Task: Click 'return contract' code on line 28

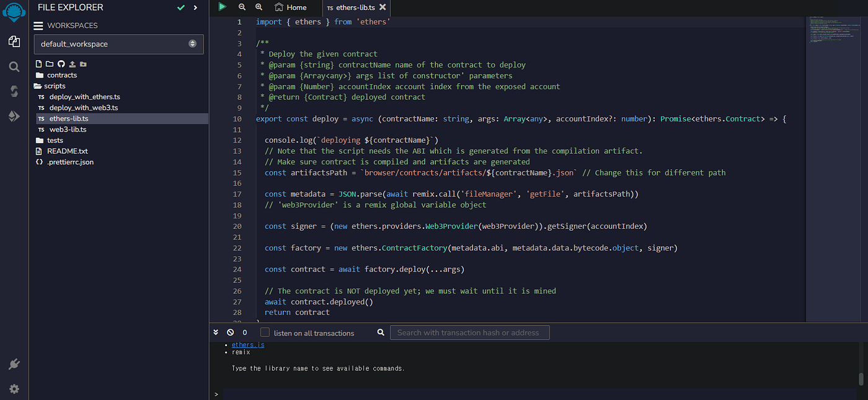Action: pos(297,312)
